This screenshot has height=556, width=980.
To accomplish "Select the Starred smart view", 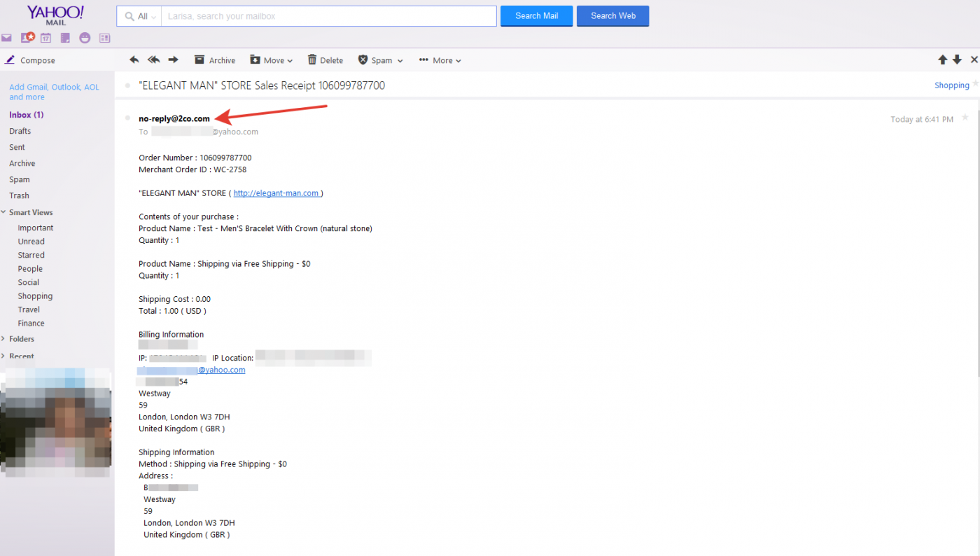I will tap(31, 255).
